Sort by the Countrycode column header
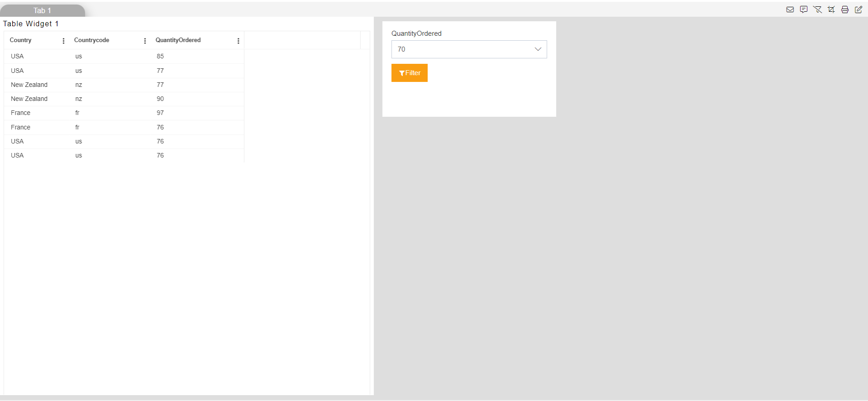The width and height of the screenshot is (868, 401). pyautogui.click(x=92, y=40)
